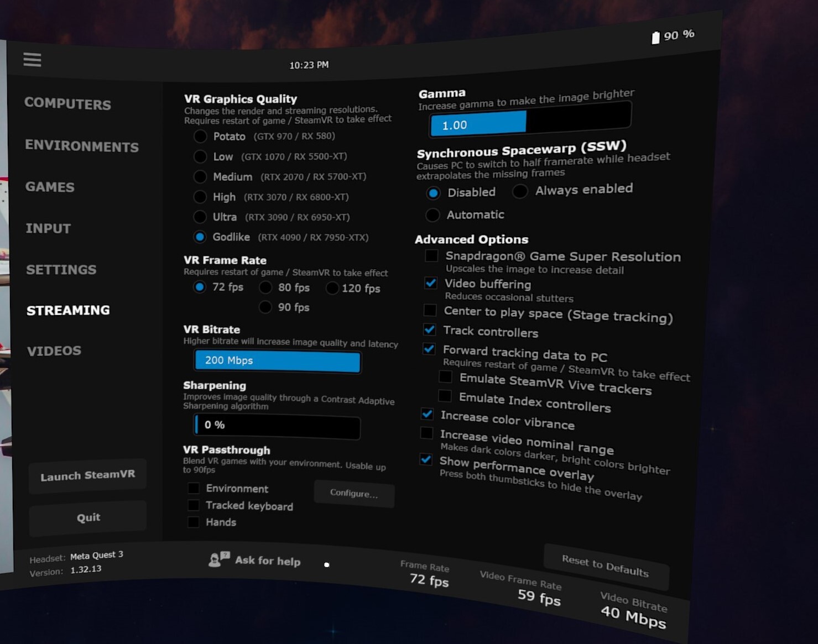Select Potato graphics quality
The height and width of the screenshot is (644, 818).
pos(200,136)
